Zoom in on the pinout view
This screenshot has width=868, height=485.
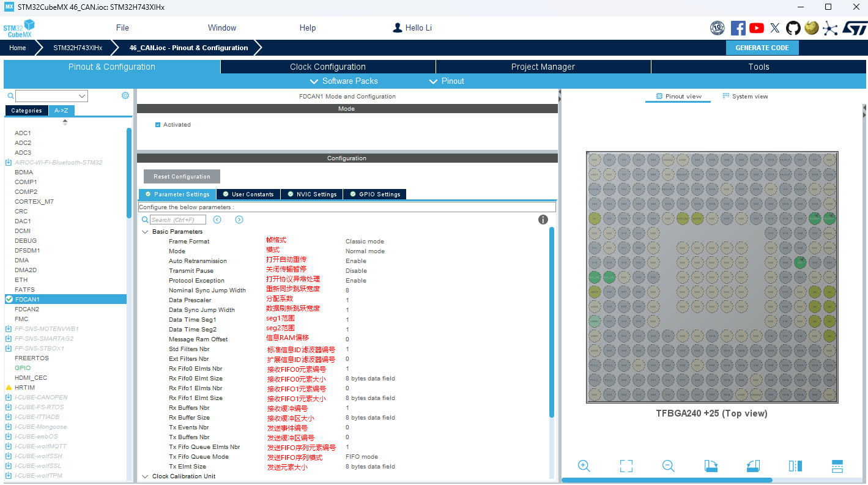pyautogui.click(x=584, y=466)
